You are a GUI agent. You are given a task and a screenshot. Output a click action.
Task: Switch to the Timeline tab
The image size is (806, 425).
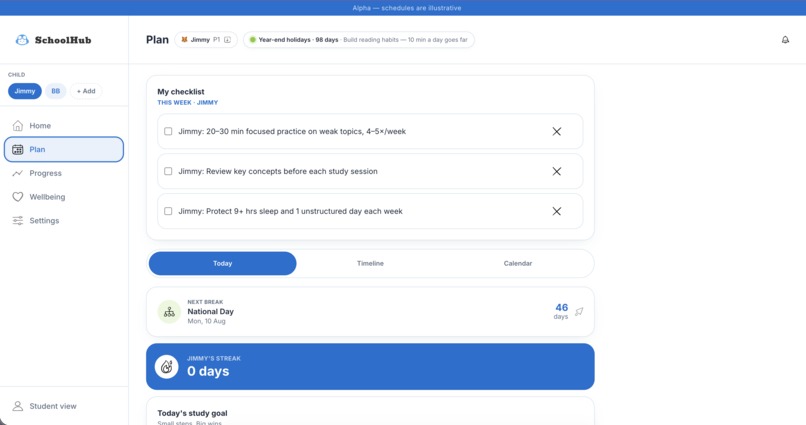click(370, 263)
